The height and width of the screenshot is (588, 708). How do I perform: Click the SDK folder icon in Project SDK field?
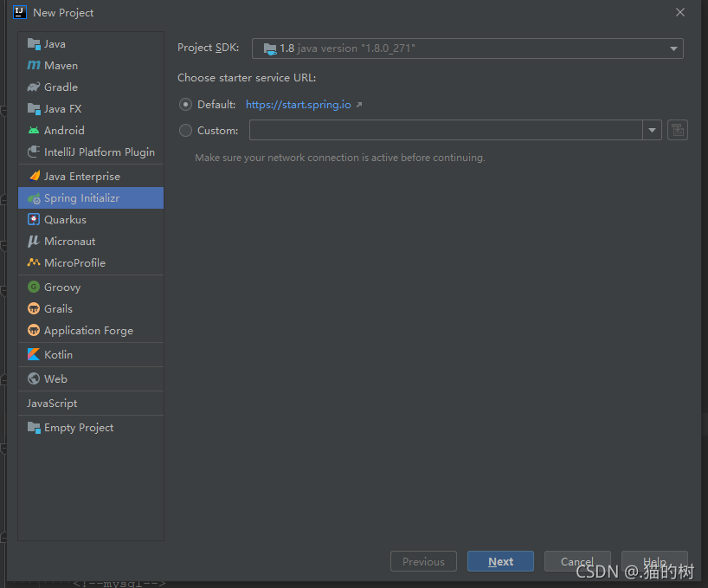click(269, 48)
